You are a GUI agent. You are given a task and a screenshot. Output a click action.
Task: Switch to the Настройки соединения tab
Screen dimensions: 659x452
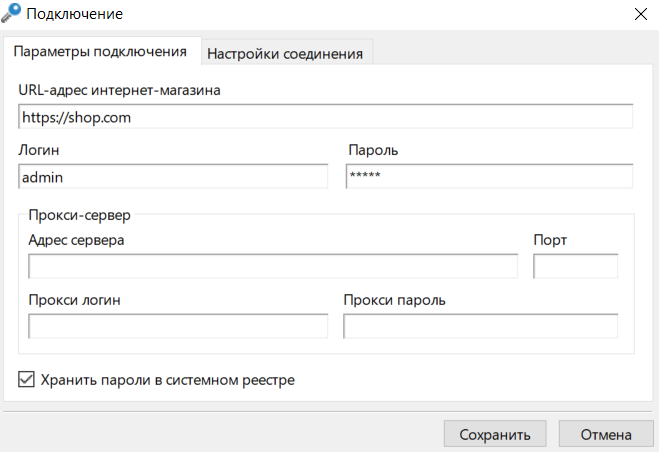tap(285, 54)
